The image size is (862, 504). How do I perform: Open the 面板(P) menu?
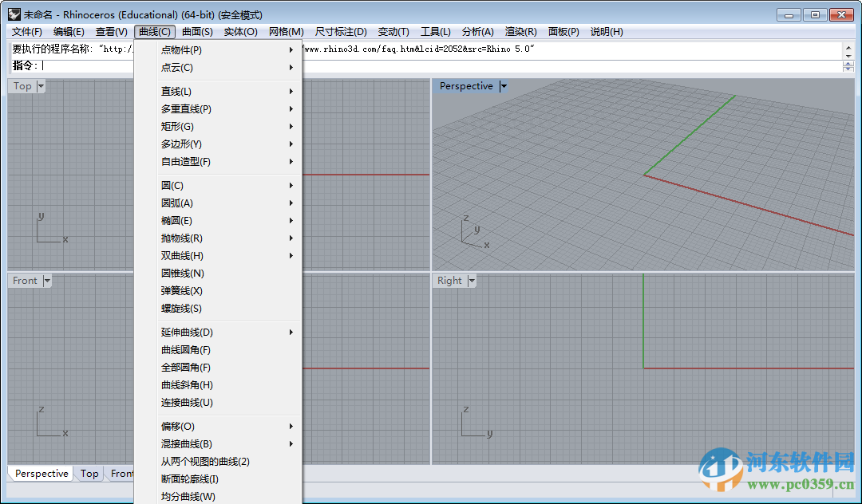click(x=563, y=32)
